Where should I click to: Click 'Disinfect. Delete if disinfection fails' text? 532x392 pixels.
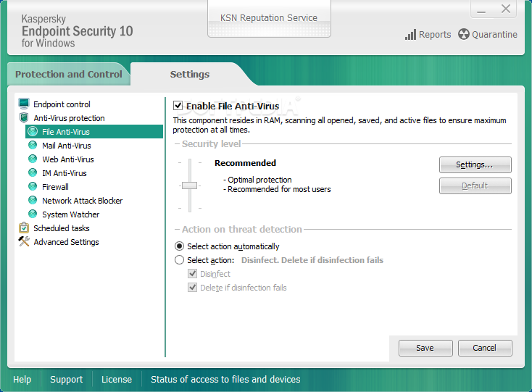[312, 260]
